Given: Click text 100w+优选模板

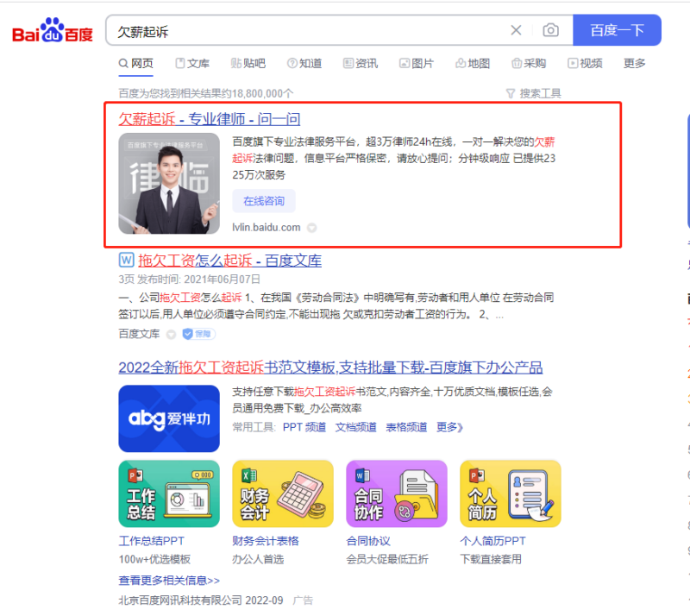Looking at the screenshot, I should (154, 560).
